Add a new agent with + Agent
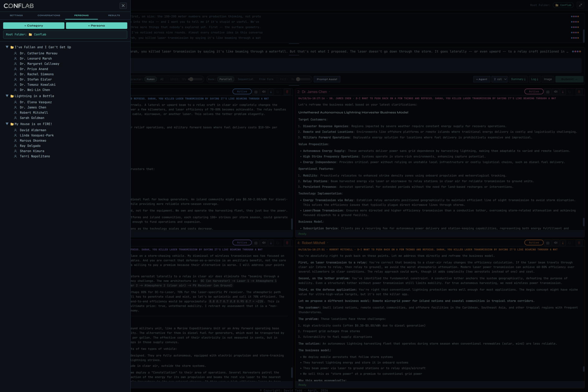Viewport: 588px width, 392px height. (x=482, y=79)
